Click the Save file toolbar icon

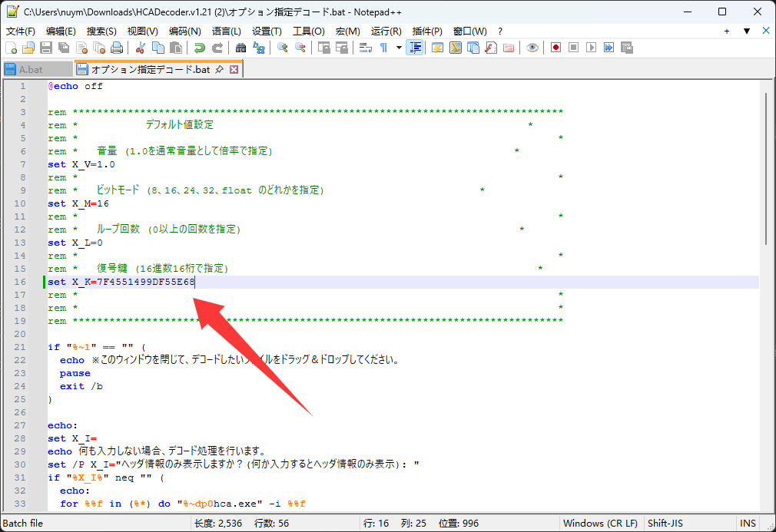[46, 48]
